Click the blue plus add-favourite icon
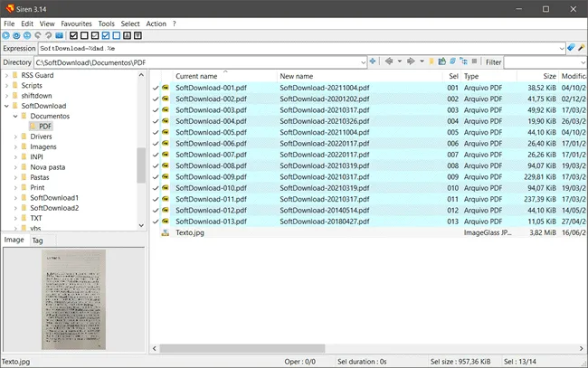 pyautogui.click(x=373, y=61)
